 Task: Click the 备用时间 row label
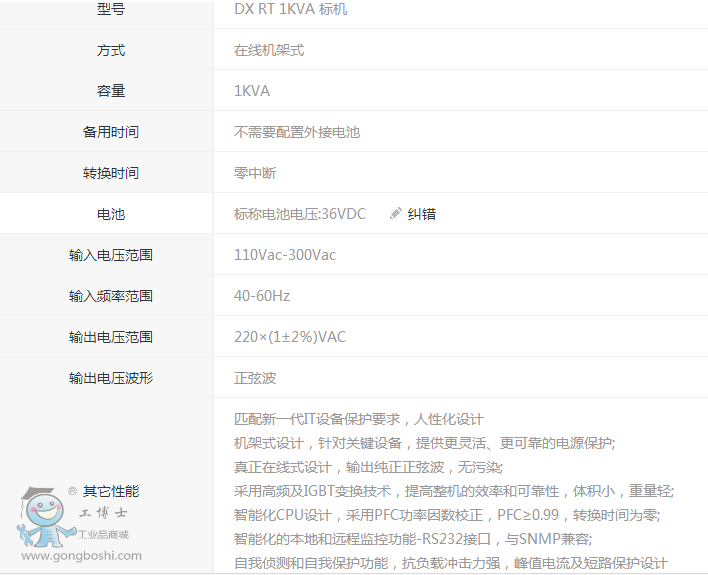[x=111, y=132]
